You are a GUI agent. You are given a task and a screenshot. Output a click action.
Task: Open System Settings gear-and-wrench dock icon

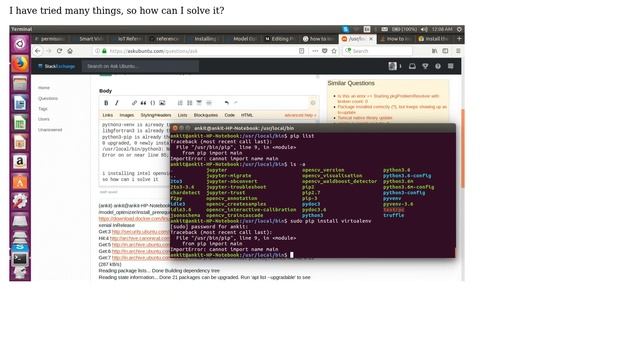(x=20, y=201)
